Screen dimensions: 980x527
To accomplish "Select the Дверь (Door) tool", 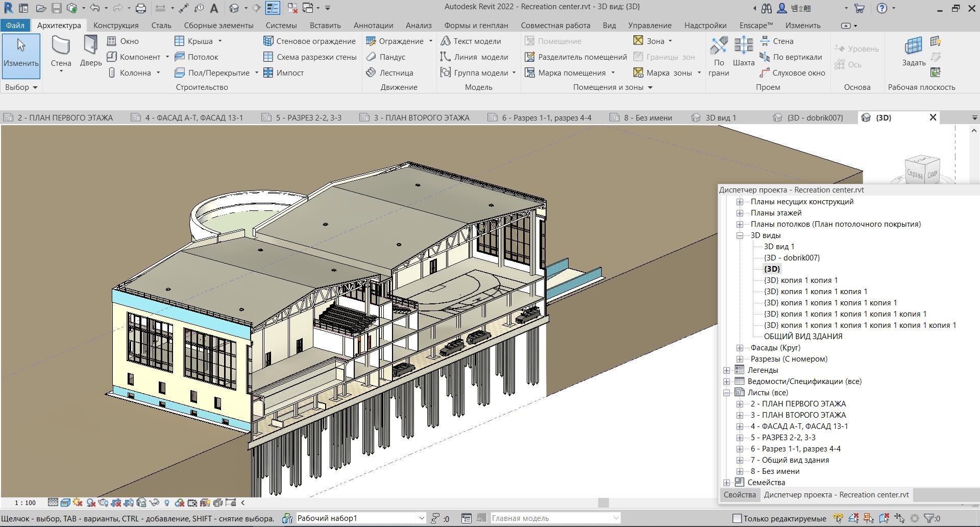I will pyautogui.click(x=90, y=51).
